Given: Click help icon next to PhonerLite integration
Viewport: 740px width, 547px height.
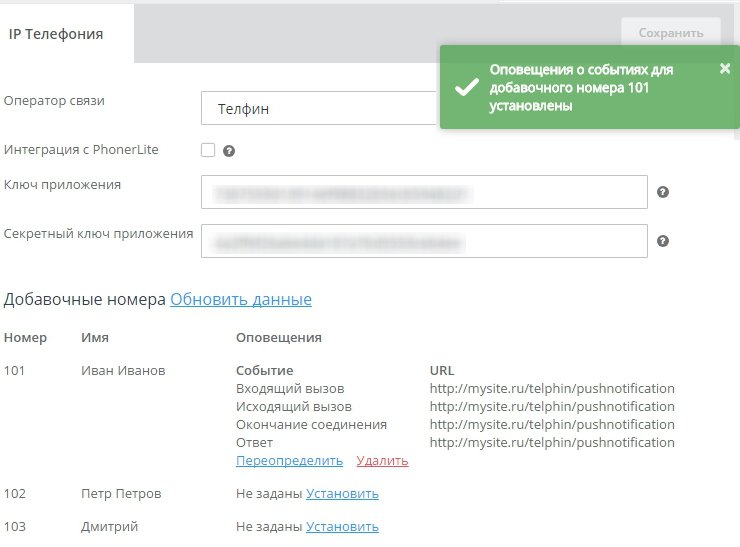Looking at the screenshot, I should 229,151.
